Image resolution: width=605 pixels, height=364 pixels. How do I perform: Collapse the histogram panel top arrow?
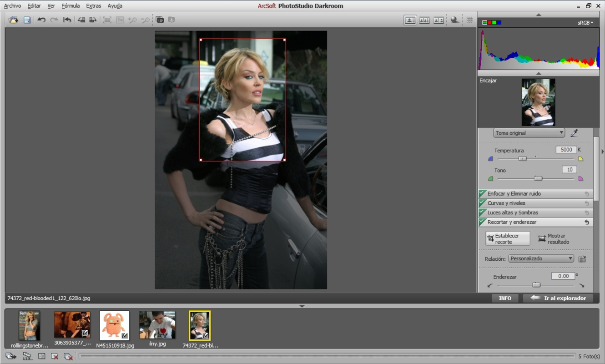tap(539, 15)
